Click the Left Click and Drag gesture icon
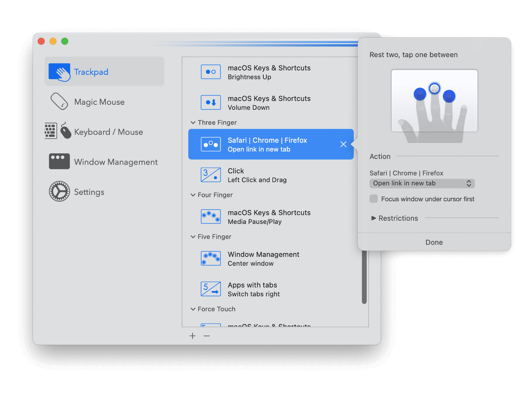This screenshot has width=532, height=399. (x=211, y=175)
